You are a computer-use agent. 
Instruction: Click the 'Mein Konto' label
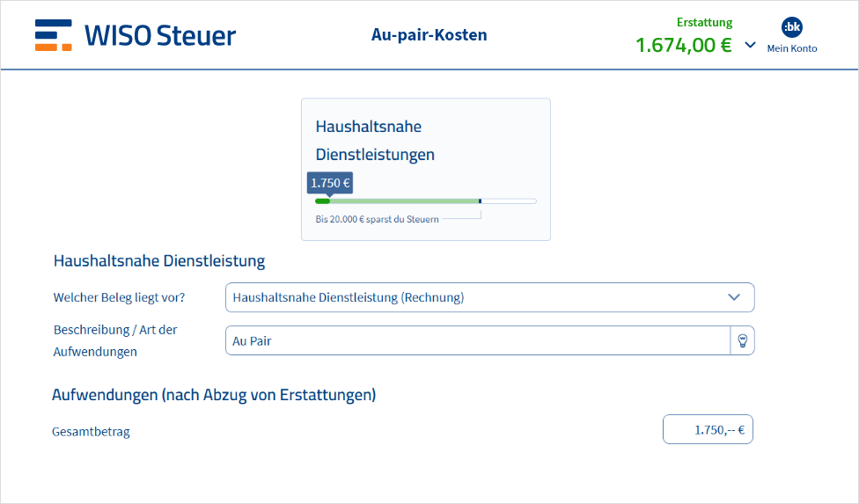(791, 48)
